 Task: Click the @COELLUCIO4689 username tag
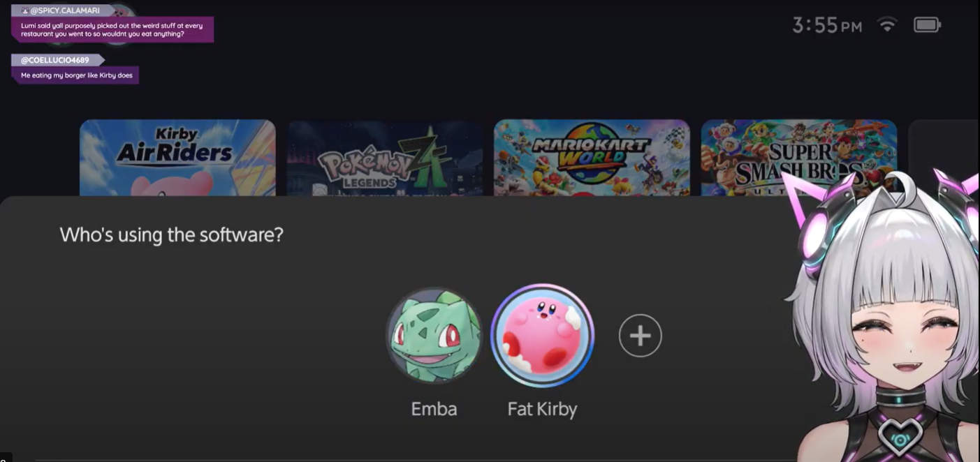click(x=59, y=60)
